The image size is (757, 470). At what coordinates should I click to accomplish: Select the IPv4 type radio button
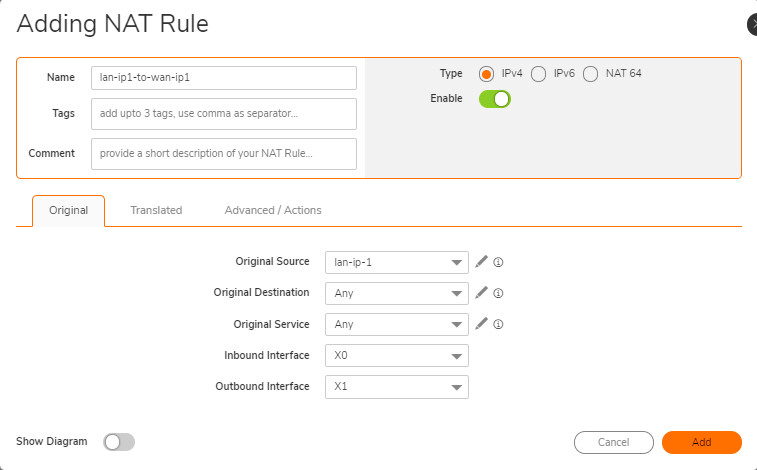click(487, 74)
